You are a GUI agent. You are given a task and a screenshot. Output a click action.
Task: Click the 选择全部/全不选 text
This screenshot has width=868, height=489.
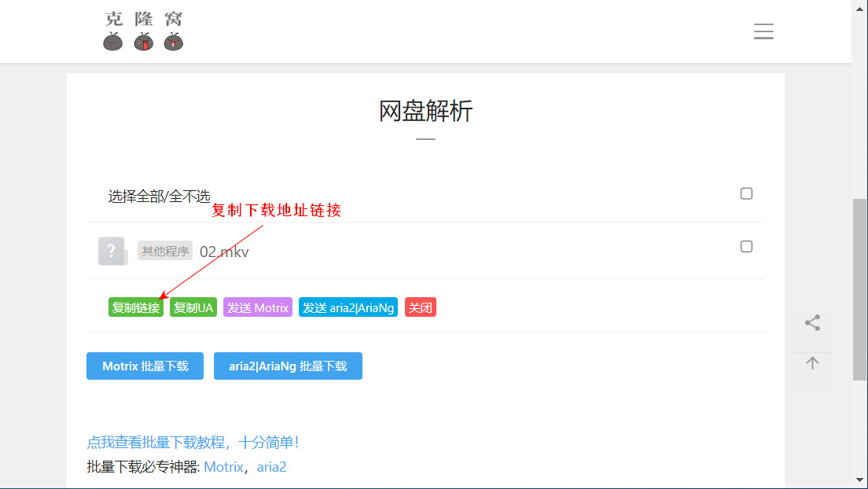[x=160, y=196]
